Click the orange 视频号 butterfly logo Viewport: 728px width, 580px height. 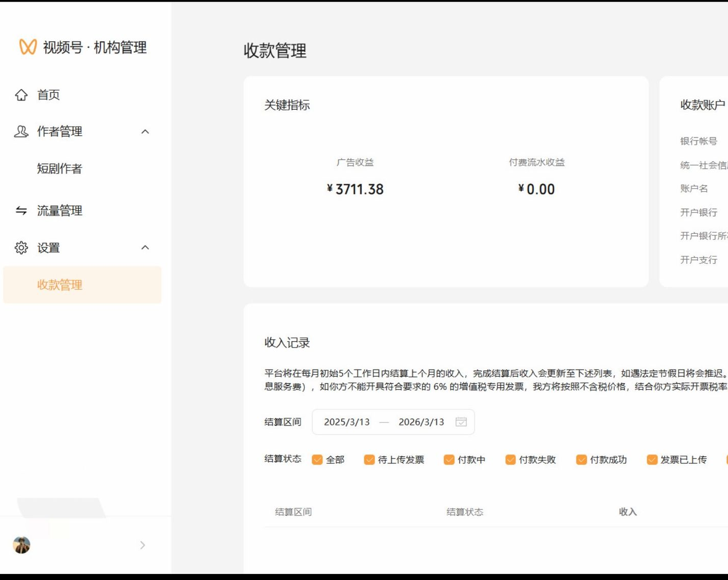(x=28, y=47)
